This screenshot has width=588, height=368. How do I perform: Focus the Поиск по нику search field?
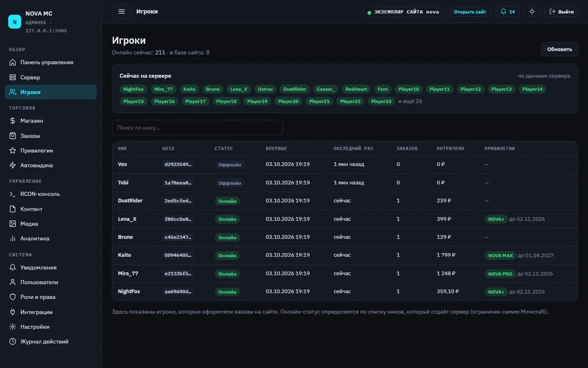pos(197,127)
